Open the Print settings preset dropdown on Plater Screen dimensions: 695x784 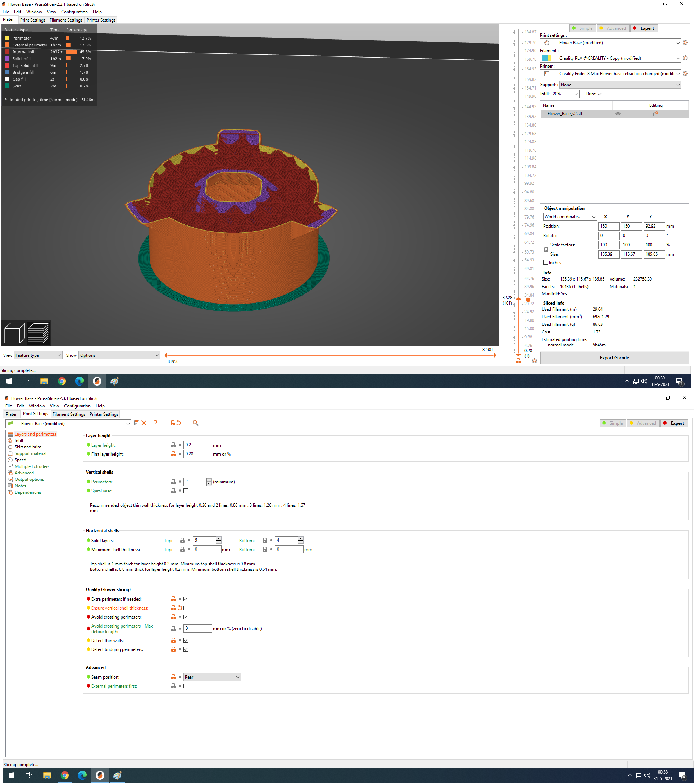610,42
